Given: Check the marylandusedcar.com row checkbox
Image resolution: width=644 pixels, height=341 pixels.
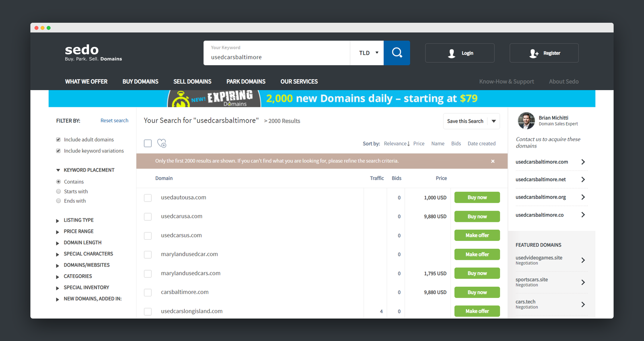Looking at the screenshot, I should click(148, 255).
